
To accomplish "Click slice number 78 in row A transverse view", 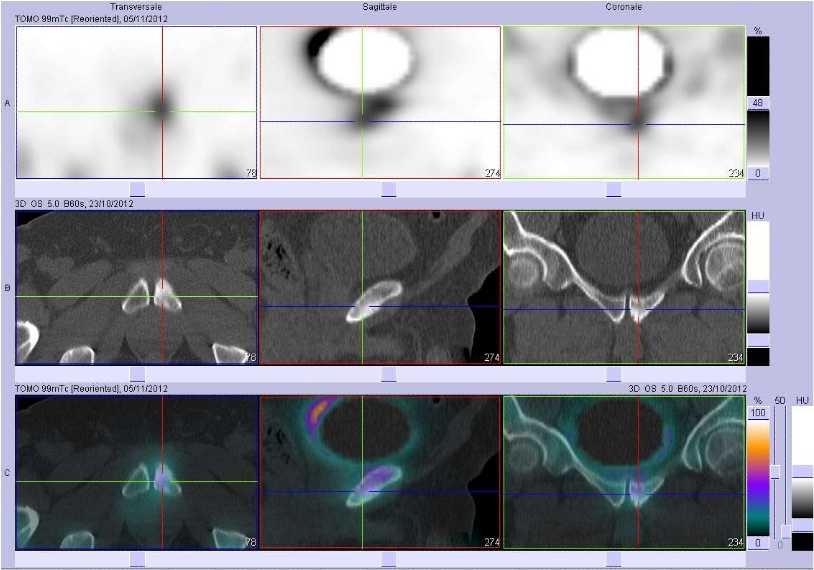I will (250, 173).
